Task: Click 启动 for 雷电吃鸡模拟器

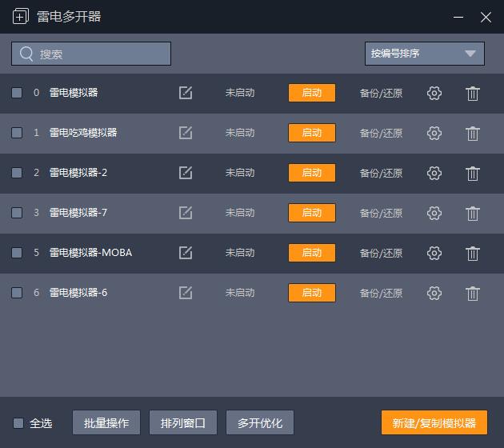Action: (312, 133)
